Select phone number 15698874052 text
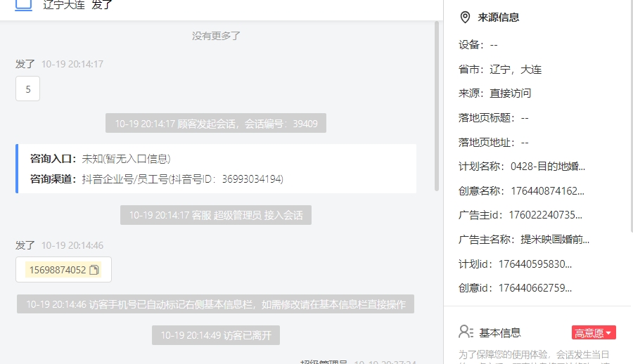 tap(58, 270)
